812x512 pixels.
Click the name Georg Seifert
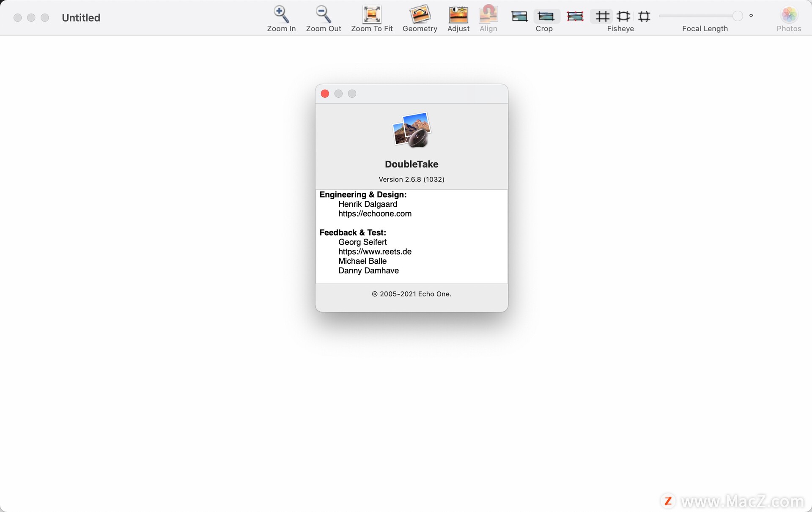(x=362, y=242)
